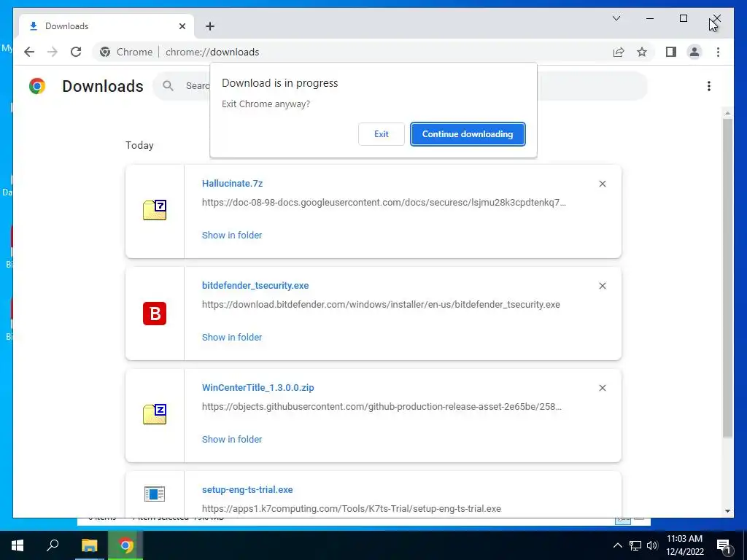
Task: Click the Chrome taskbar icon
Action: [125, 545]
